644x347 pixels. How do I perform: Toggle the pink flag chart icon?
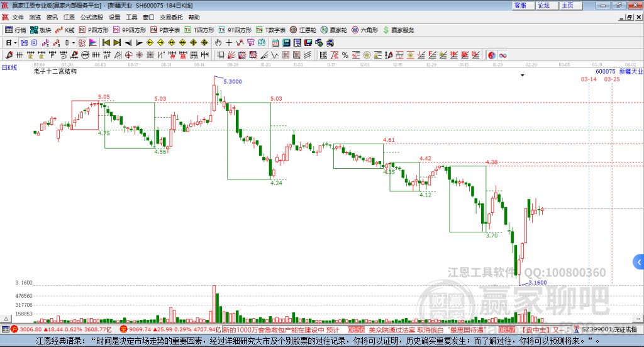(93, 43)
